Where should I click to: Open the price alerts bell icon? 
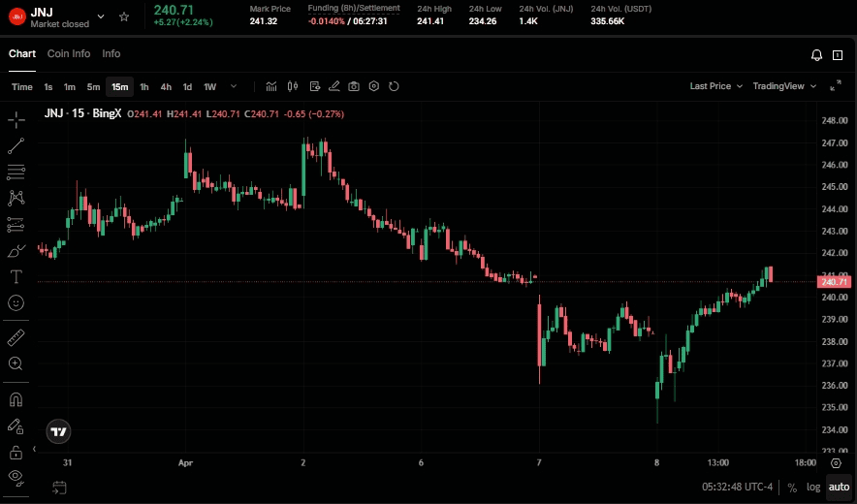pyautogui.click(x=816, y=55)
